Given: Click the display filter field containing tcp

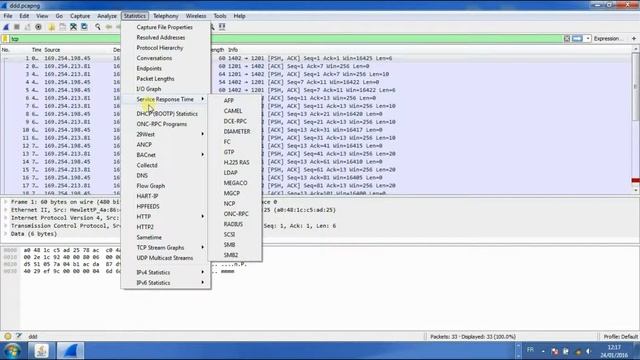Looking at the screenshot, I should coord(286,39).
